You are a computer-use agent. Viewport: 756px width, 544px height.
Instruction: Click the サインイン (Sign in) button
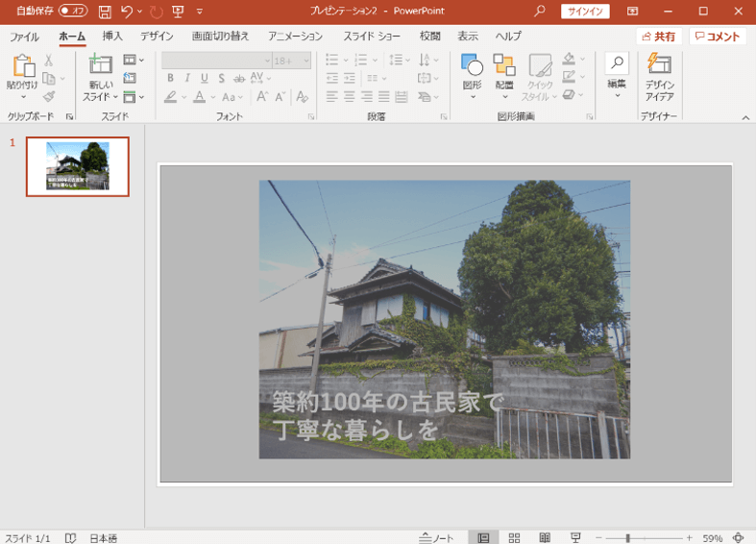[x=585, y=12]
